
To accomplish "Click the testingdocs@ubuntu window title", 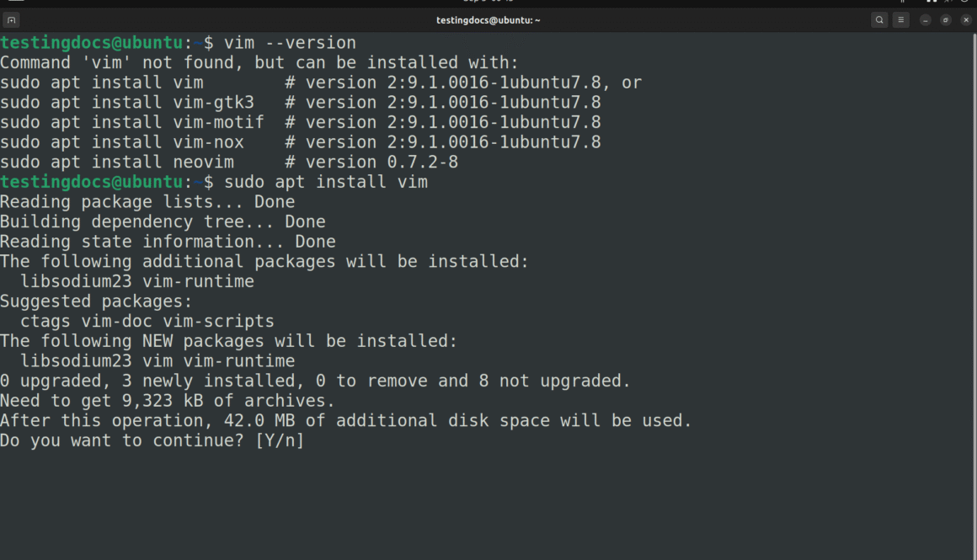I will coord(488,20).
